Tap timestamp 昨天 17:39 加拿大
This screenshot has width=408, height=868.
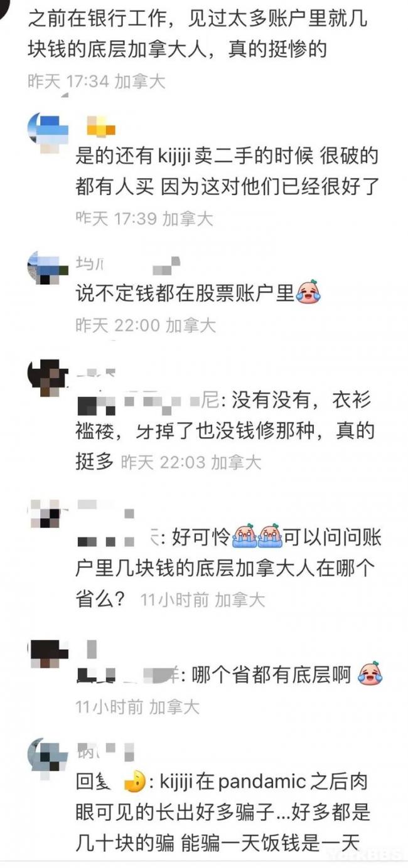(145, 218)
